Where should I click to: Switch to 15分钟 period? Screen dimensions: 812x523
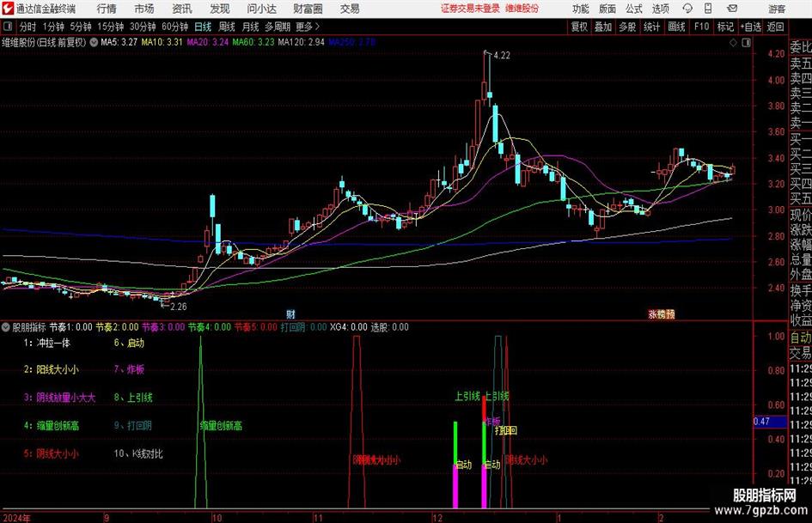pos(111,27)
